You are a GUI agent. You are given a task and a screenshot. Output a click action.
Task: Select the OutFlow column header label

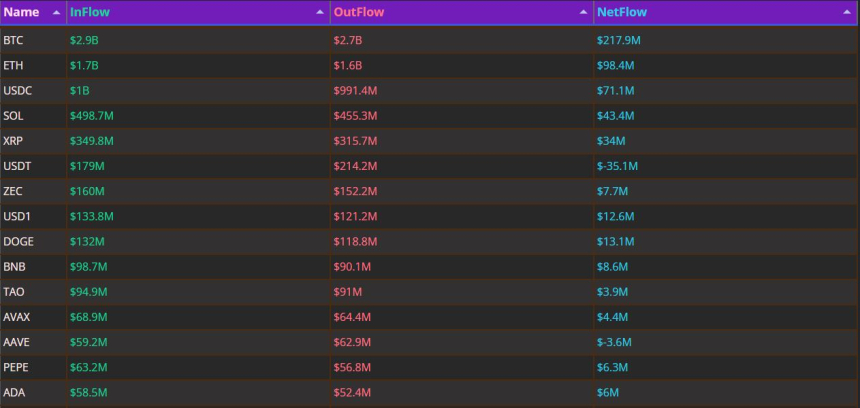357,13
